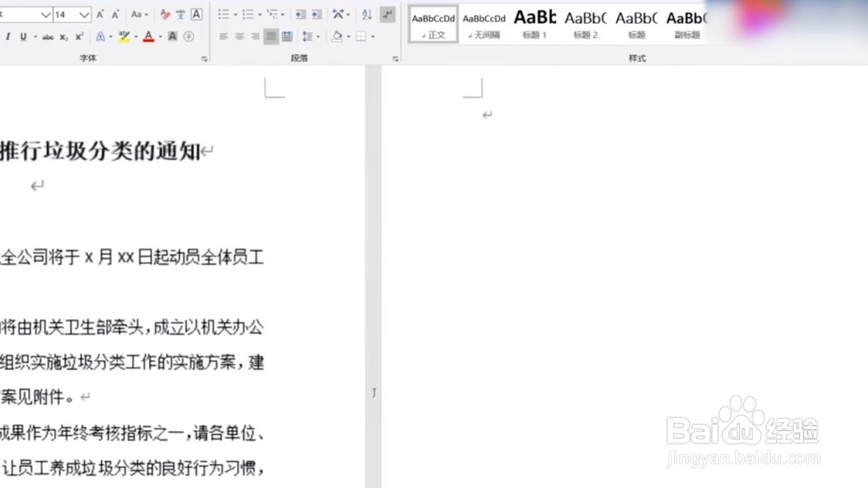
Task: Toggle italic formatting
Action: coord(8,37)
